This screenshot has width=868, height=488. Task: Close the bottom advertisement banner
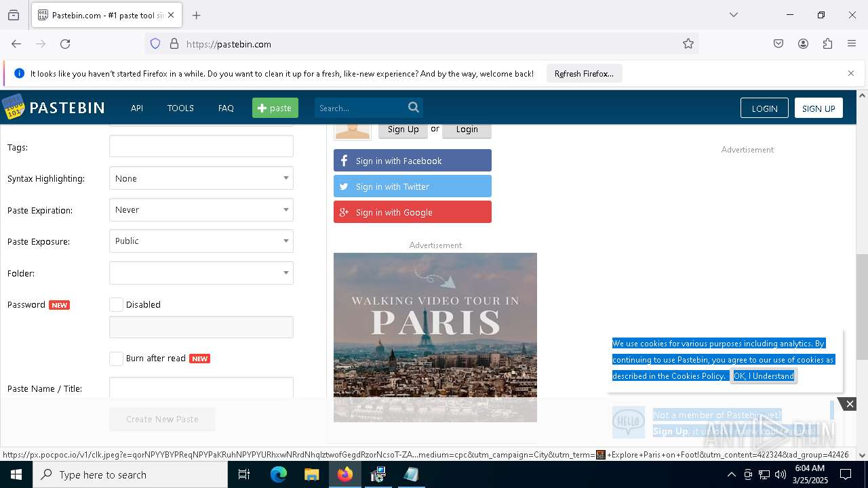pos(850,404)
